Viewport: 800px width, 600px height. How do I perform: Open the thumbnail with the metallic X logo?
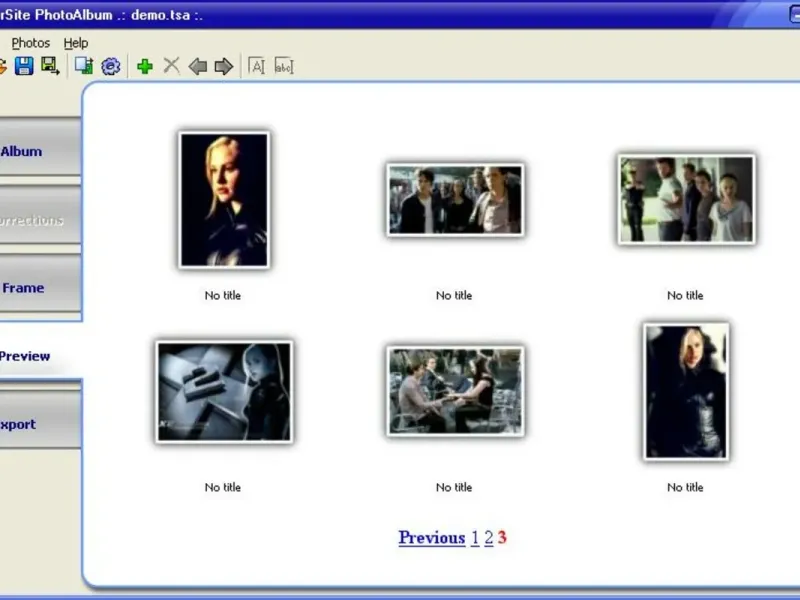[x=224, y=391]
